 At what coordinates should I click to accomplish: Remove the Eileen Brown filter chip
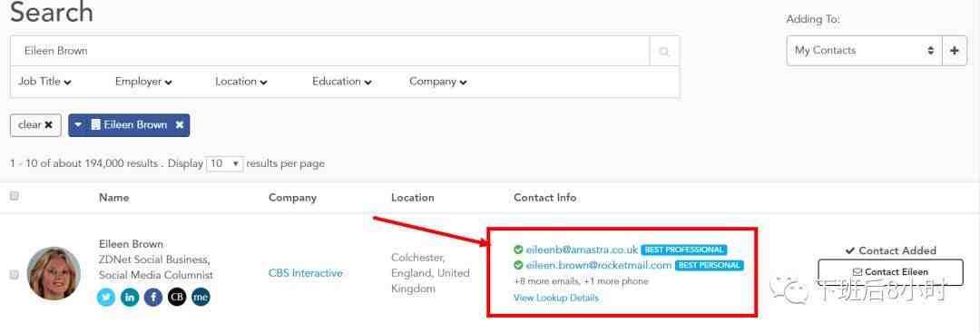tap(180, 125)
